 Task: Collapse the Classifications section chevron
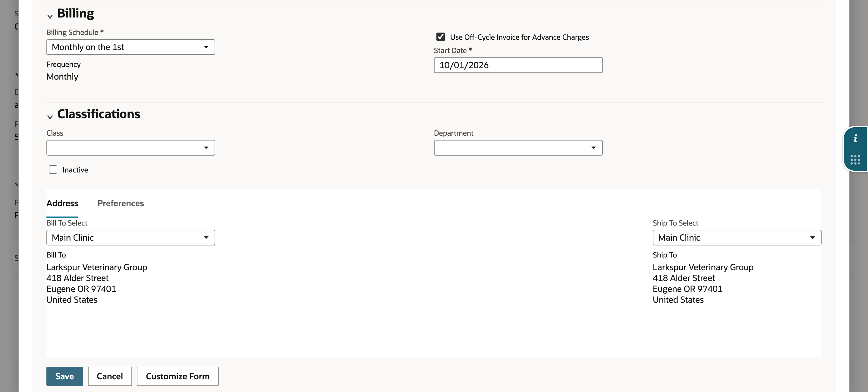pyautogui.click(x=50, y=117)
